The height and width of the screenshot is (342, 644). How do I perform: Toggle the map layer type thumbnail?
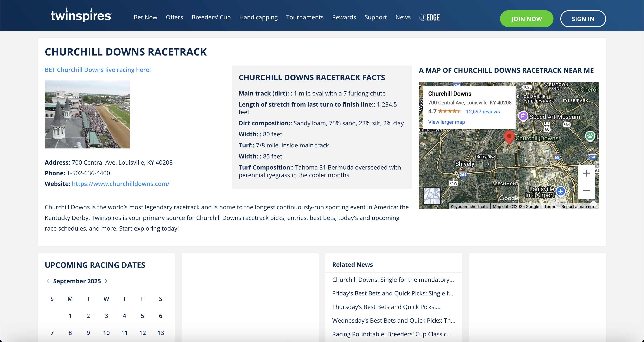coord(432,196)
